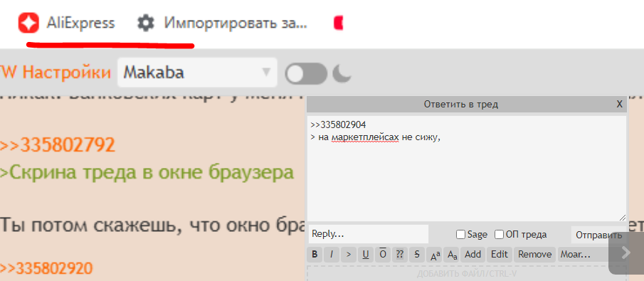Close the Ответить в тред reply window
This screenshot has width=644, height=281.
pos(619,105)
